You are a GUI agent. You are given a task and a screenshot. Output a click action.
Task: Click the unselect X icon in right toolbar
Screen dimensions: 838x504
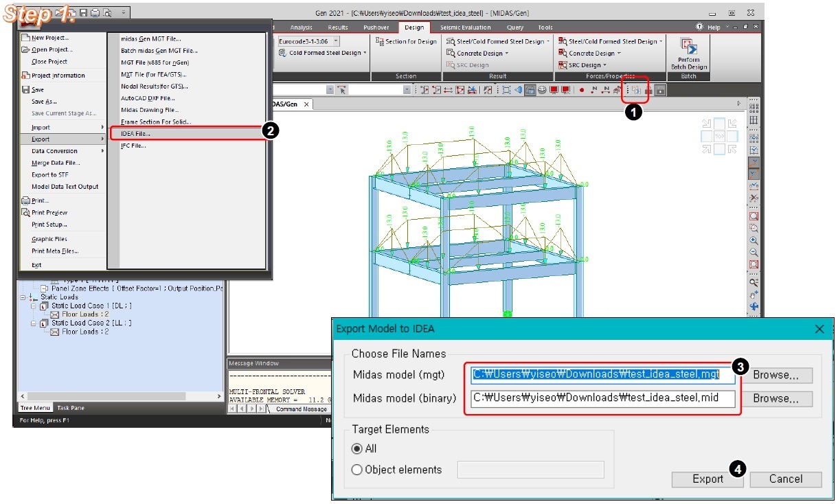[754, 198]
